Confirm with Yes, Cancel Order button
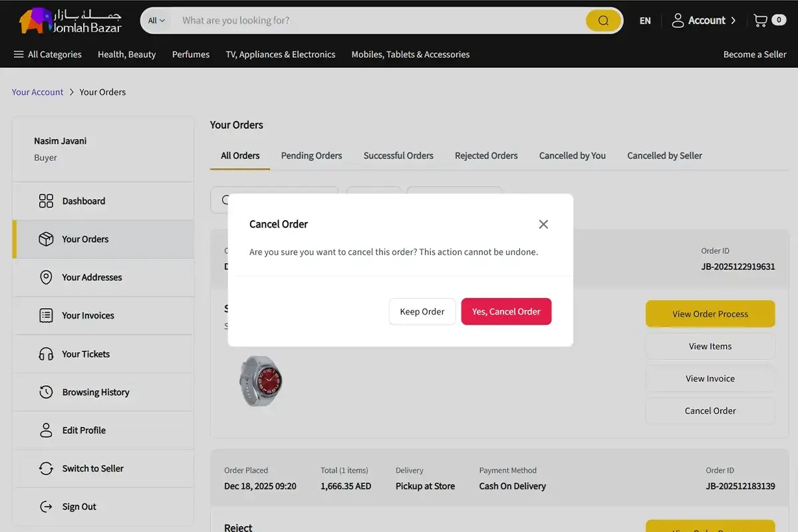This screenshot has width=798, height=532. click(506, 311)
